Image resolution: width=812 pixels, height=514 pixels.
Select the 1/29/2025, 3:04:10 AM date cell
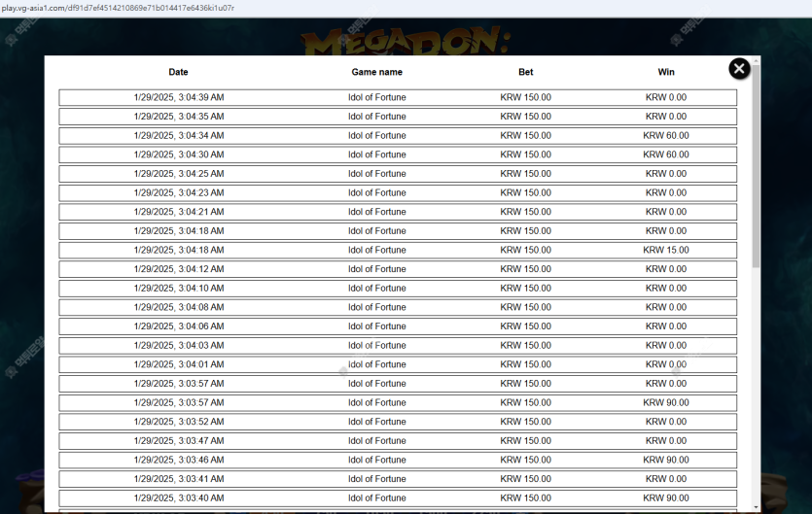179,289
